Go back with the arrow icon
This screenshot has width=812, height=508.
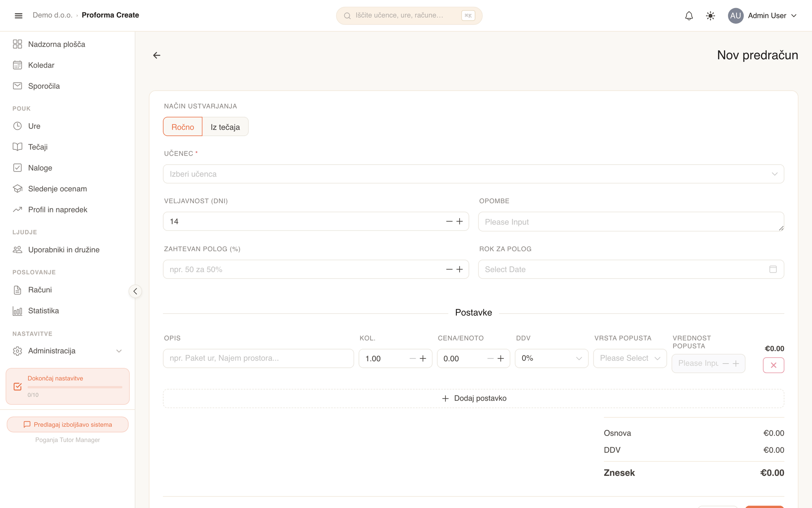click(x=157, y=55)
